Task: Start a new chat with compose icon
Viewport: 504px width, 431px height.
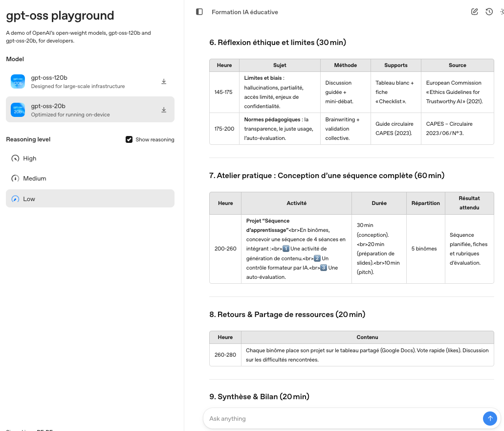Action: [474, 12]
